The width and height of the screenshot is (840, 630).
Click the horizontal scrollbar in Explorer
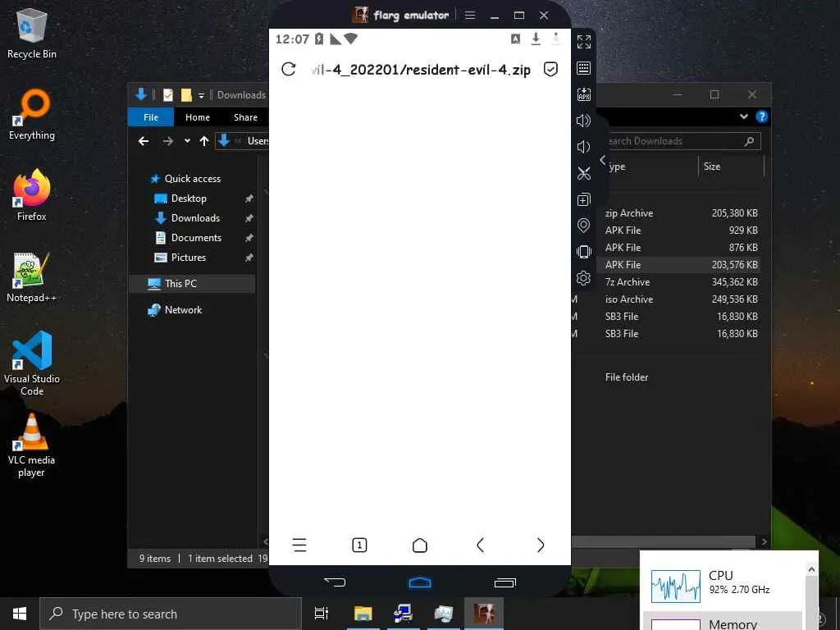pyautogui.click(x=663, y=541)
